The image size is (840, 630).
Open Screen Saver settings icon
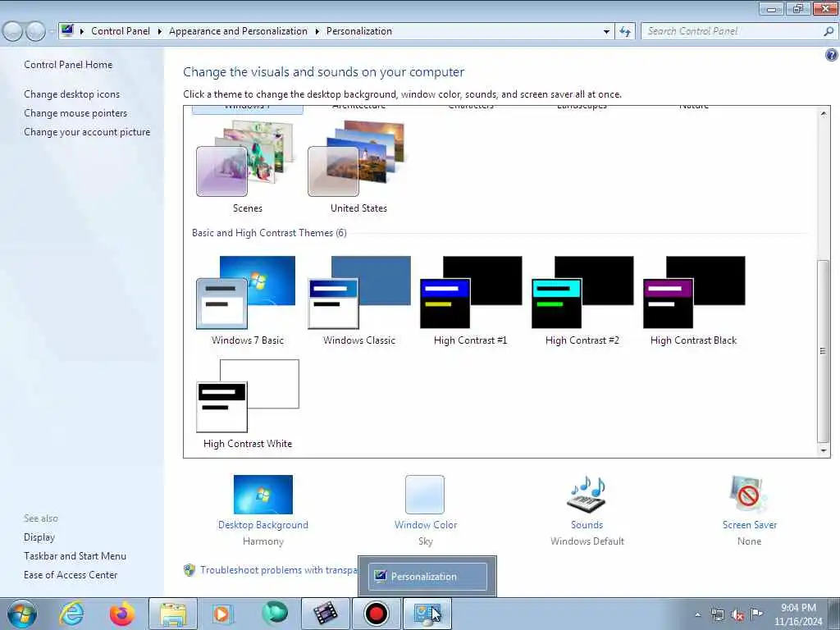point(749,495)
